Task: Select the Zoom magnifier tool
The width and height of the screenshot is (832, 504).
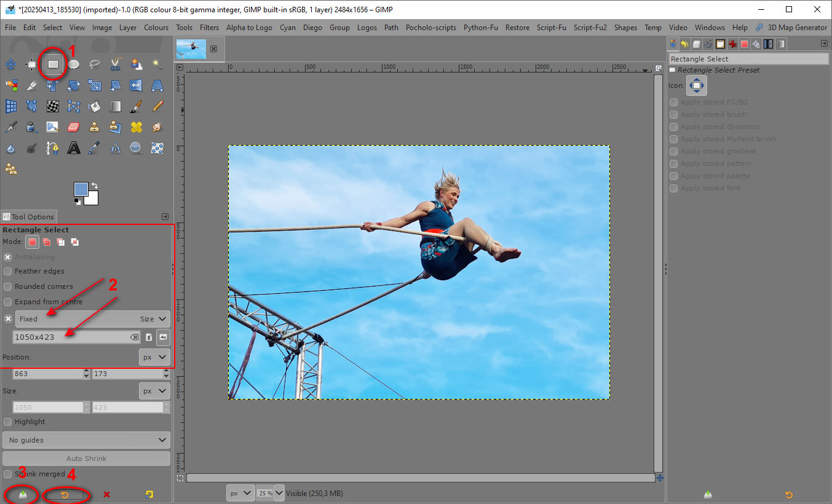Action: pos(137,148)
